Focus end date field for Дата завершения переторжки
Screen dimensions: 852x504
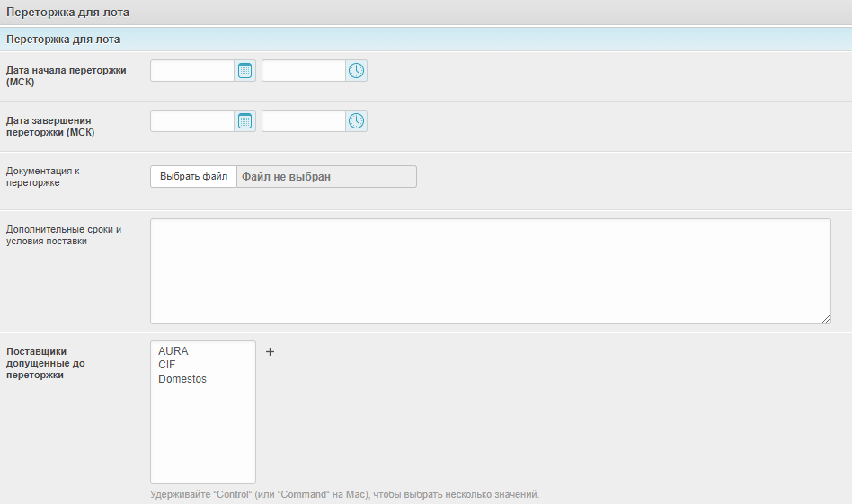click(x=192, y=121)
